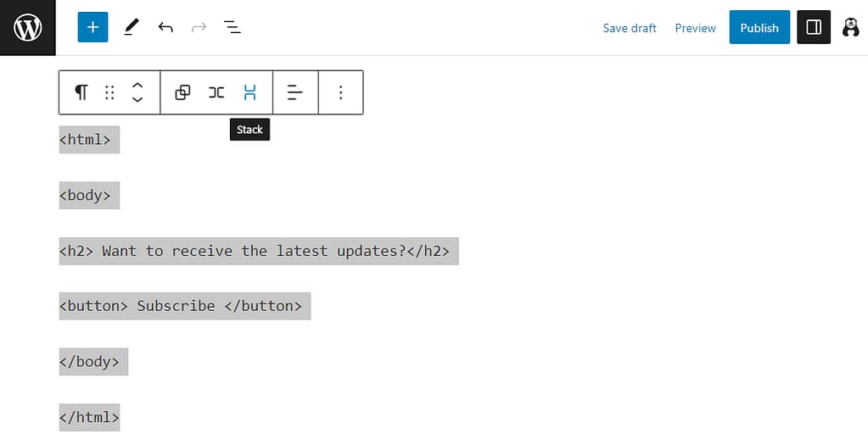Move blocks down with the chevron
The width and height of the screenshot is (868, 445).
[x=137, y=99]
